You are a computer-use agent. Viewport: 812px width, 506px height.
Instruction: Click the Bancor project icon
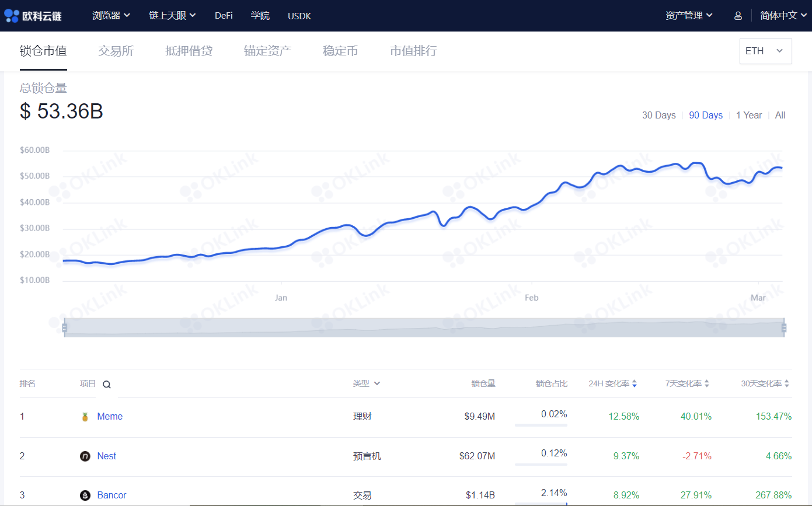point(85,495)
